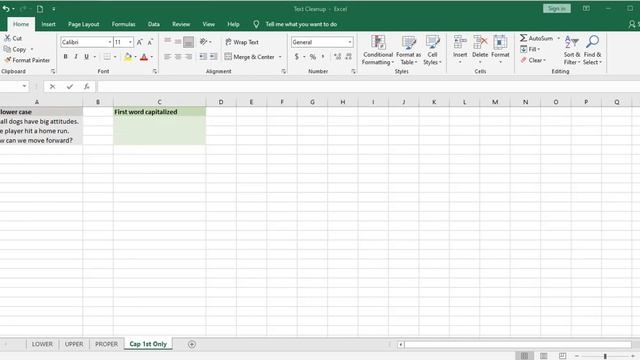640x360 pixels.
Task: Open the General number format dropdown
Action: coord(350,42)
